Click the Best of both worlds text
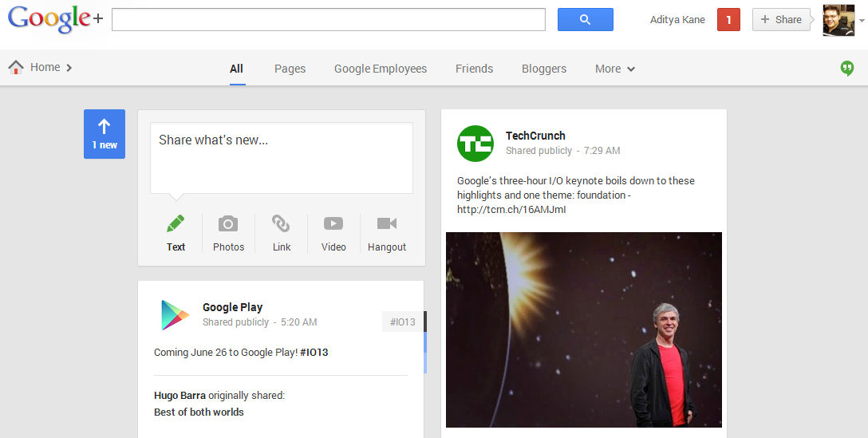 (199, 412)
